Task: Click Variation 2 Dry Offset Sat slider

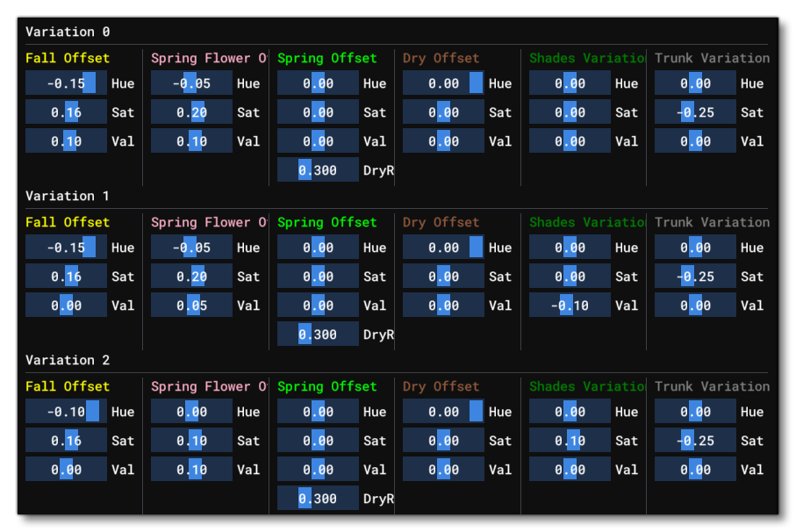Action: tap(443, 440)
